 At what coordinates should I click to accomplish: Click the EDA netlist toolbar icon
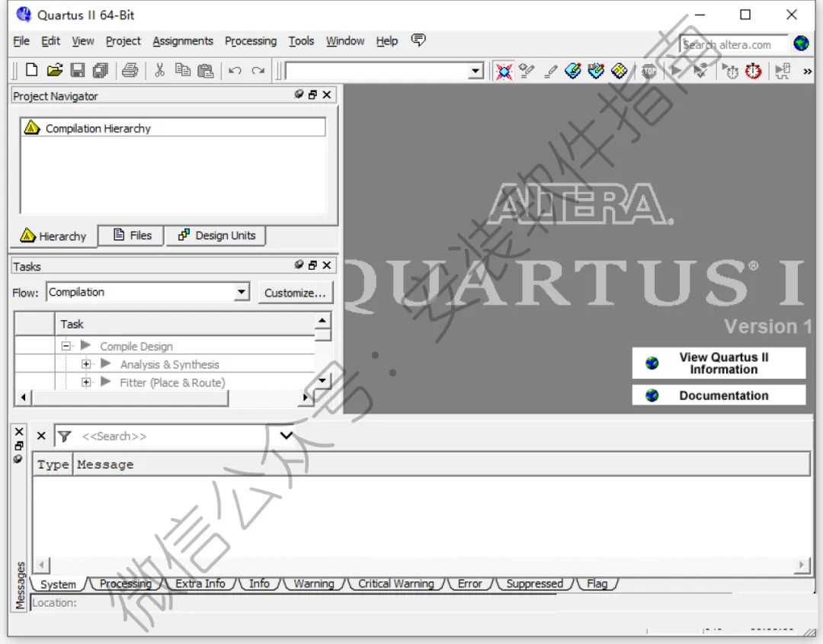point(783,71)
